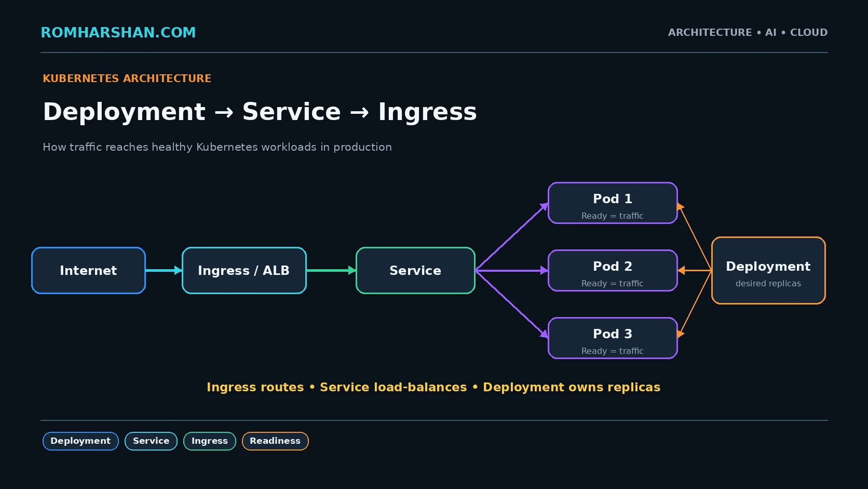Viewport: 868px width, 489px height.
Task: Click arrow between Internet and Ingress
Action: (164, 270)
